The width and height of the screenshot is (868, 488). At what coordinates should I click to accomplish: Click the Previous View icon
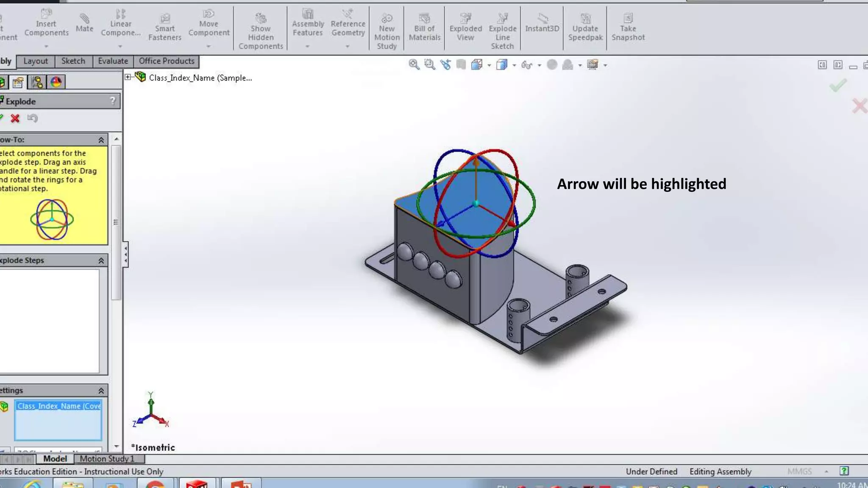445,65
